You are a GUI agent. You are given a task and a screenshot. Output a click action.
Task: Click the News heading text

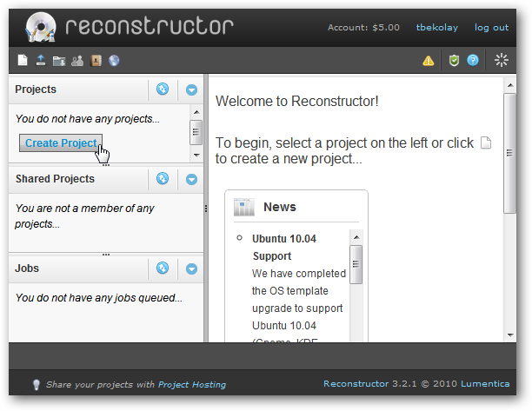pyautogui.click(x=280, y=207)
